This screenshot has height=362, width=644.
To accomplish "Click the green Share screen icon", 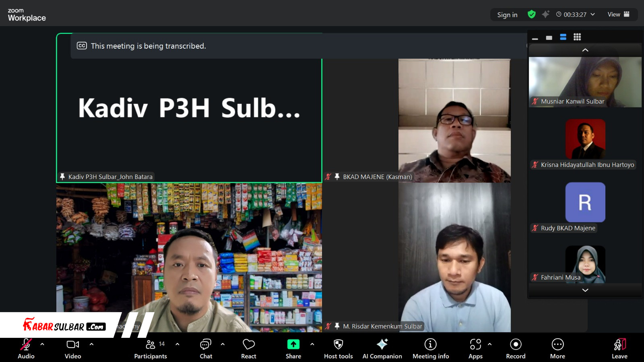I will [x=293, y=345].
